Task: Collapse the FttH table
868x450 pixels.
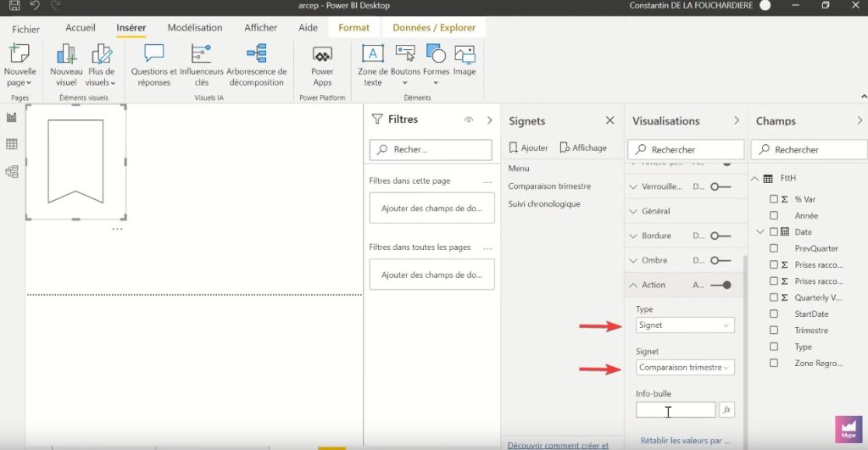Action: click(x=755, y=178)
